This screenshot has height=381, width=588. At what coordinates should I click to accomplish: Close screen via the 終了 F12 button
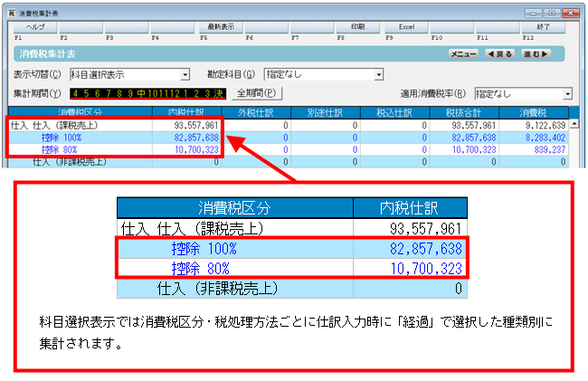(544, 27)
